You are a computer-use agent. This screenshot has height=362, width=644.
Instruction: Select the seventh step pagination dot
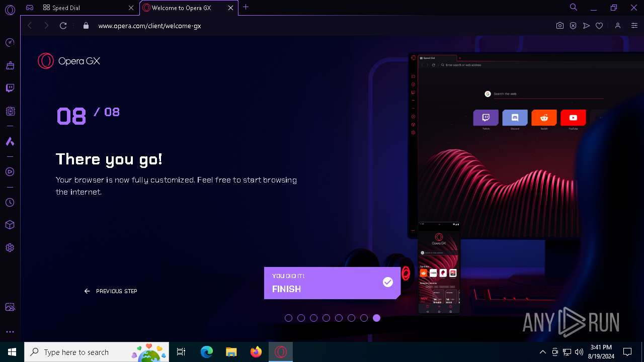click(x=364, y=318)
